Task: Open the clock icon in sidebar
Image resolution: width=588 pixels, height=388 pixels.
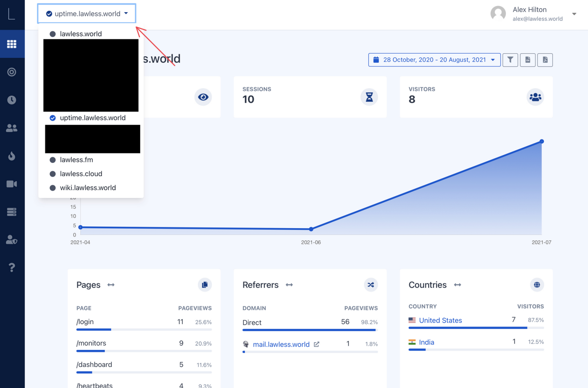Action: (x=12, y=100)
